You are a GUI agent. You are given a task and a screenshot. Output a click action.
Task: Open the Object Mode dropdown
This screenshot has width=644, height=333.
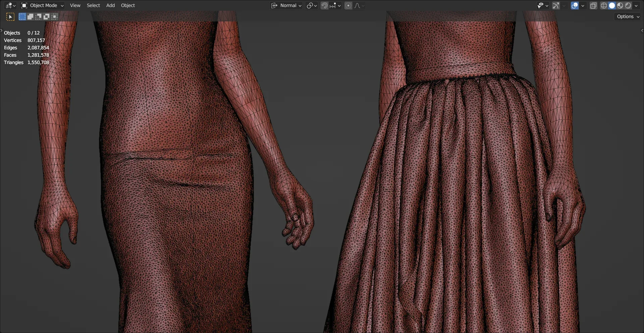click(x=42, y=5)
